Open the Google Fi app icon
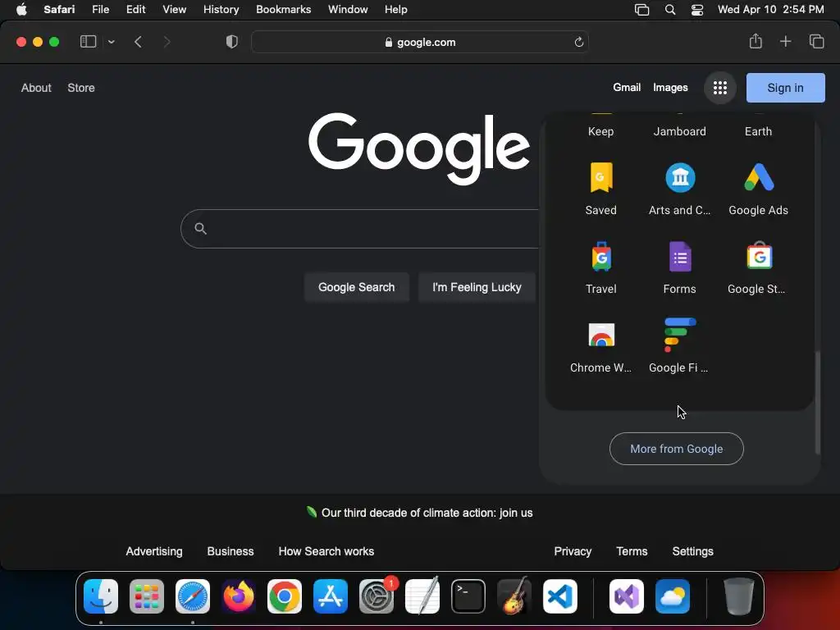This screenshot has height=630, width=840. click(679, 335)
